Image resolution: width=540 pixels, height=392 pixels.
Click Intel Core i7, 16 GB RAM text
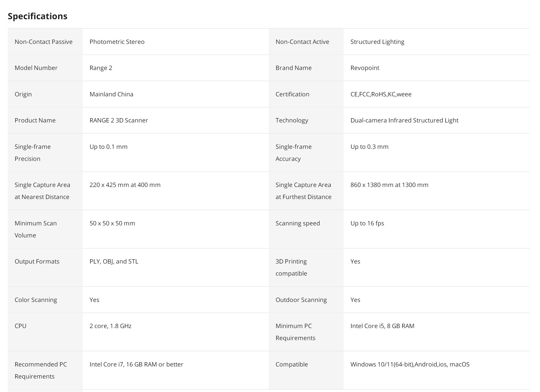136,364
